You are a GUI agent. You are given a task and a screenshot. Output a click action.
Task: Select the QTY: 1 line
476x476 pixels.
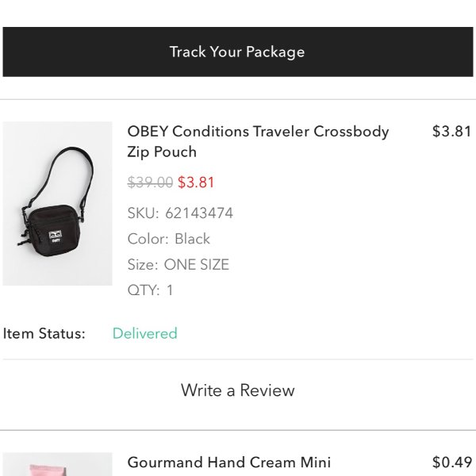point(150,290)
